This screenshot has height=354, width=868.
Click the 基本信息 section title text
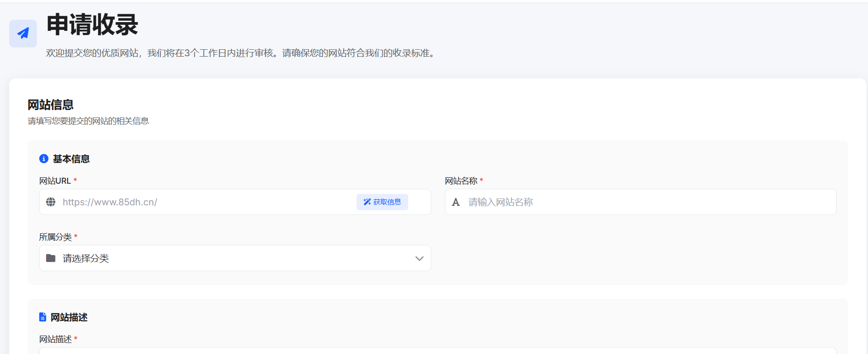point(71,159)
